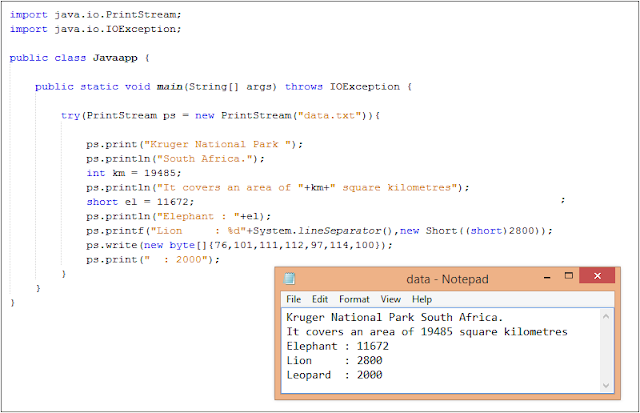This screenshot has height=413, width=640.
Task: Click the 'import java.io.IOException;' code line
Action: (x=96, y=29)
